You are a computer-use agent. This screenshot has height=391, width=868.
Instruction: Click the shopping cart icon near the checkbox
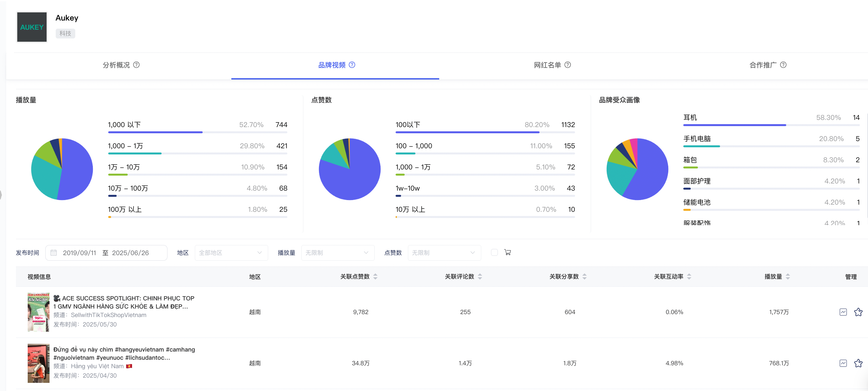(508, 252)
